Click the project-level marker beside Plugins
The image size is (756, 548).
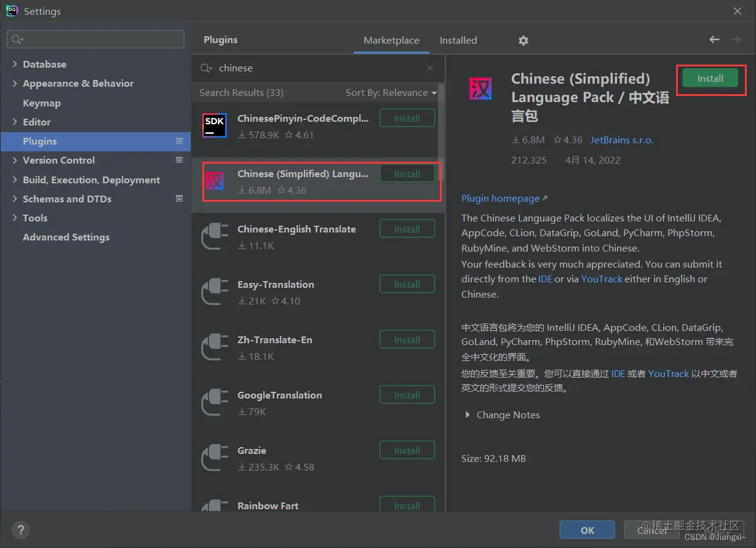[180, 141]
